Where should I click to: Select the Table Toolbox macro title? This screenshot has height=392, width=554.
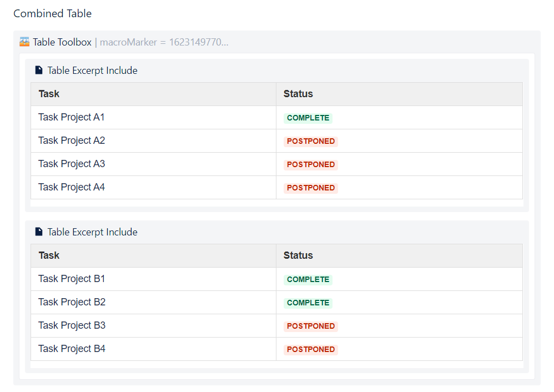pyautogui.click(x=62, y=42)
